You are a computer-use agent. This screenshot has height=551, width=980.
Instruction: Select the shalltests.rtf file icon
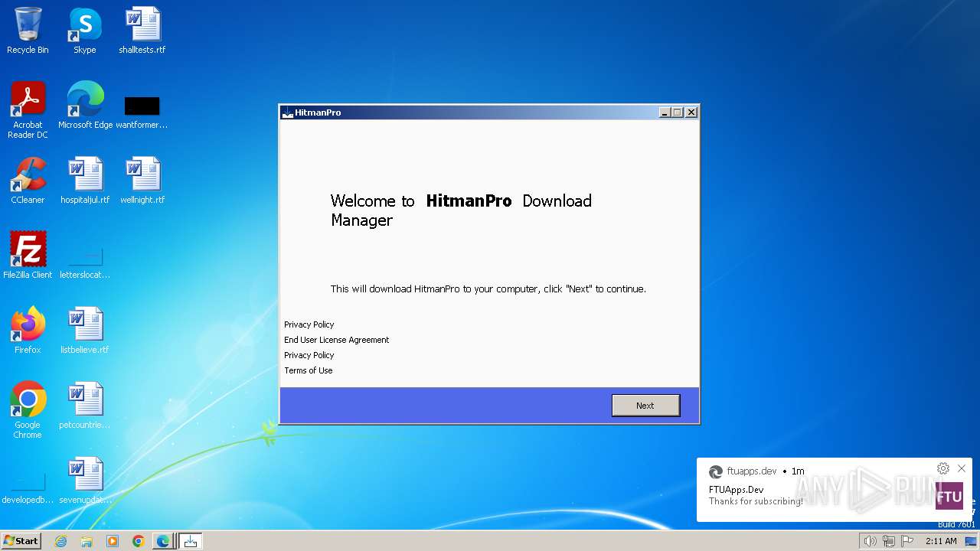[142, 31]
